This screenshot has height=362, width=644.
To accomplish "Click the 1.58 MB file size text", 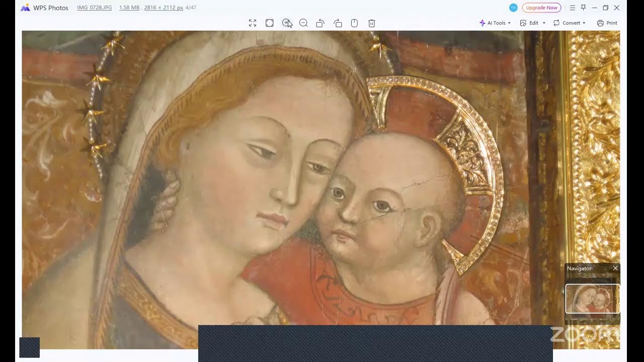I will 129,8.
